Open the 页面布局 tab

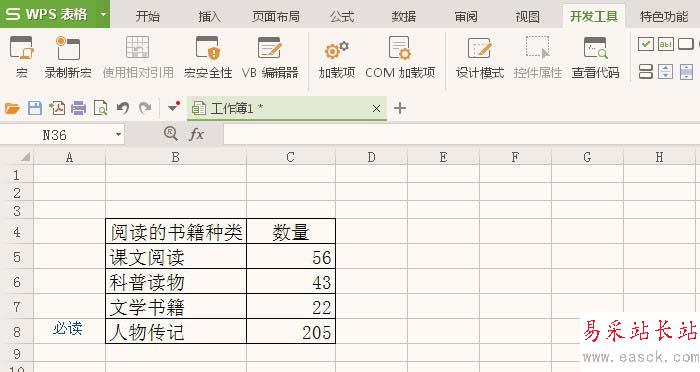pyautogui.click(x=275, y=17)
